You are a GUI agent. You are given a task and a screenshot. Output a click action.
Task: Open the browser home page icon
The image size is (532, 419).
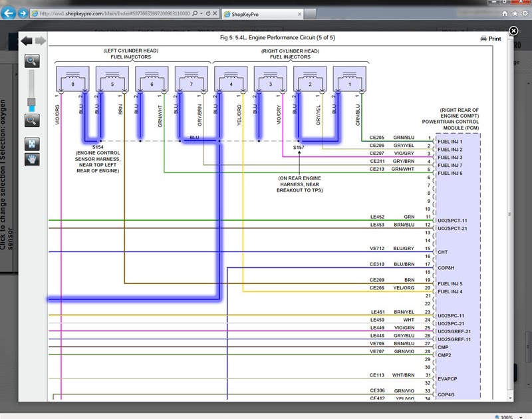[505, 13]
